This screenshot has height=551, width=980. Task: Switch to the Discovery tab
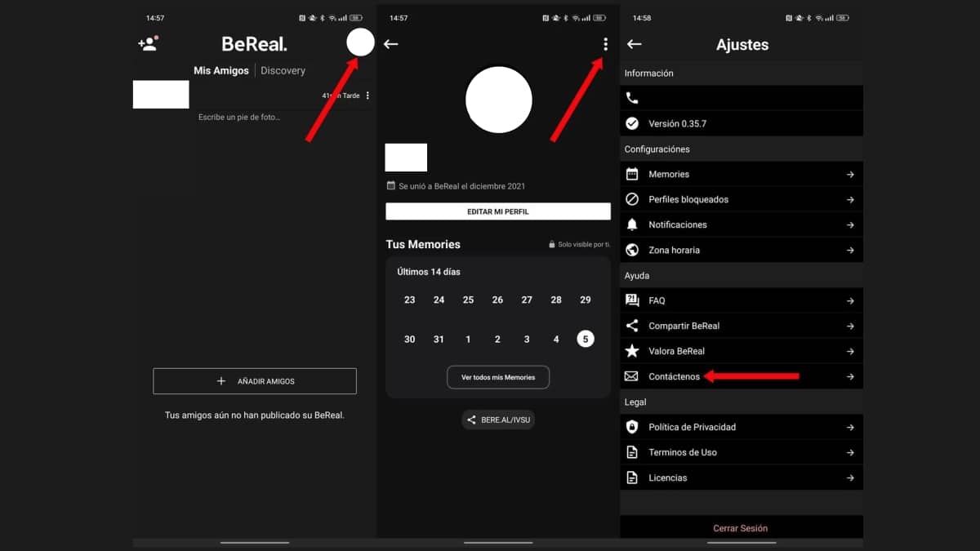point(283,71)
